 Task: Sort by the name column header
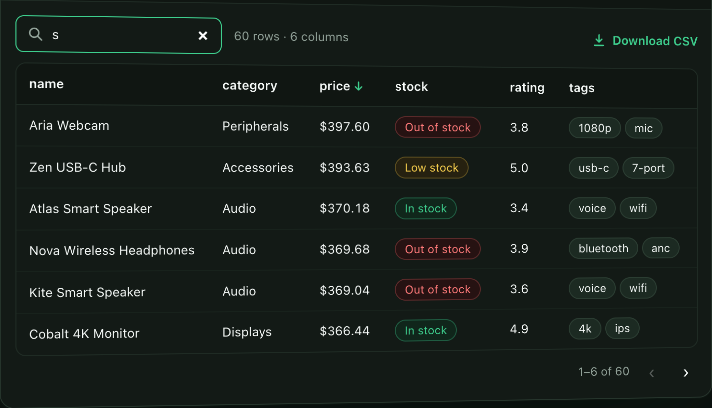tap(46, 84)
